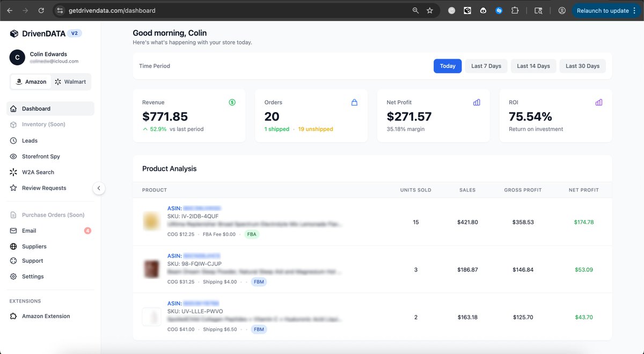
Task: Click the 75.54% ROI value
Action: pyautogui.click(x=530, y=116)
